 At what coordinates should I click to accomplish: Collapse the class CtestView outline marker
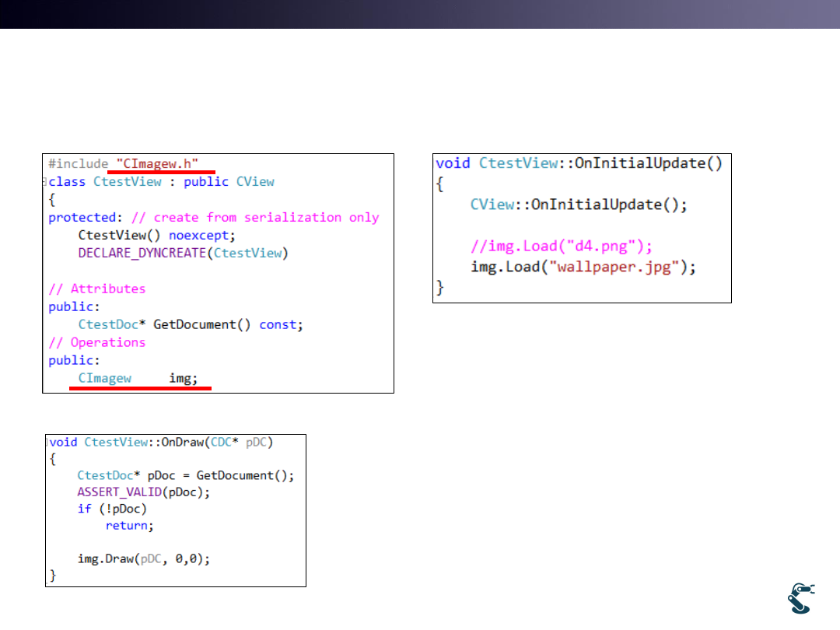click(44, 182)
